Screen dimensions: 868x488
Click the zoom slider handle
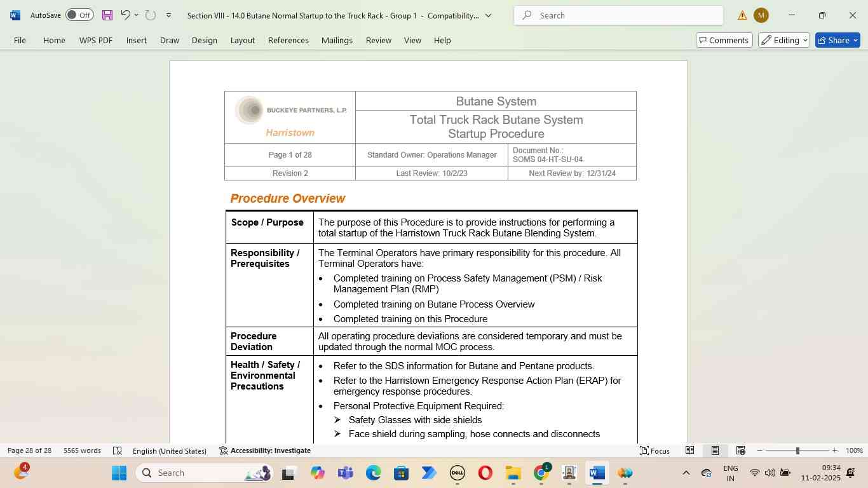point(797,451)
